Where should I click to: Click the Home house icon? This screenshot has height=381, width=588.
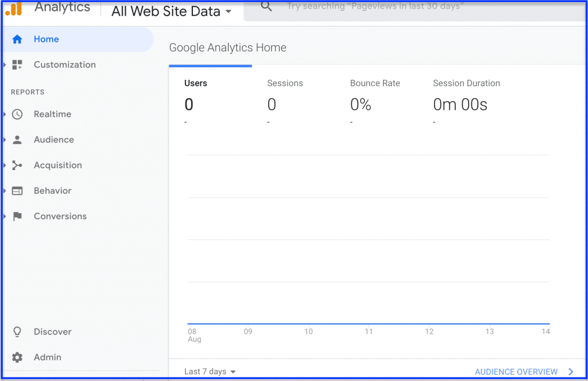click(17, 39)
